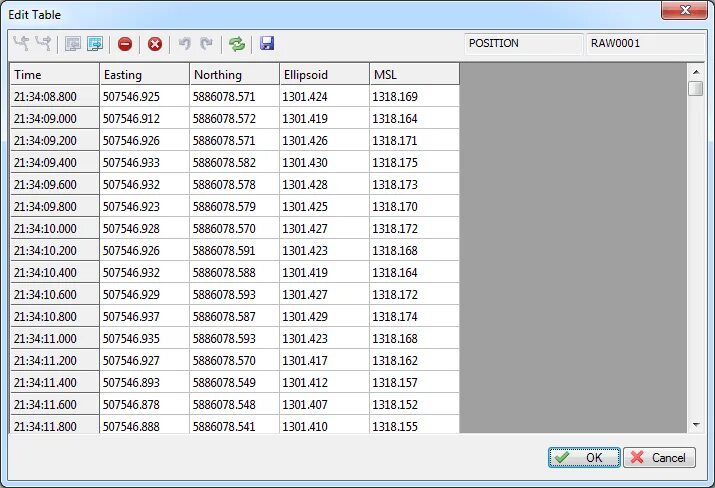Select row header 21:34:10.600
Screen dimensions: 715x488
click(x=55, y=294)
